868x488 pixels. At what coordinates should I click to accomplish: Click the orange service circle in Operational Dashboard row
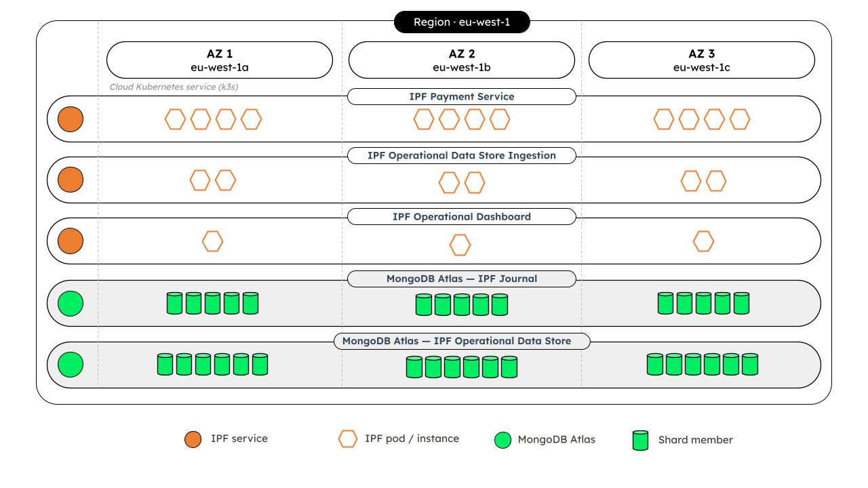(x=71, y=241)
